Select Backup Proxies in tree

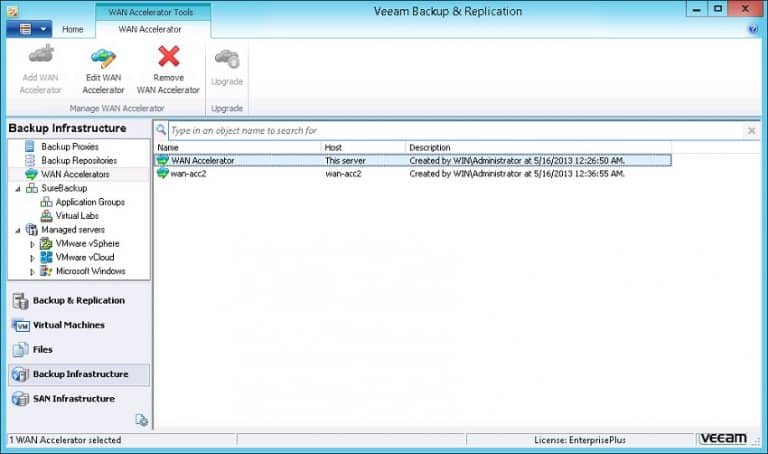[x=70, y=146]
